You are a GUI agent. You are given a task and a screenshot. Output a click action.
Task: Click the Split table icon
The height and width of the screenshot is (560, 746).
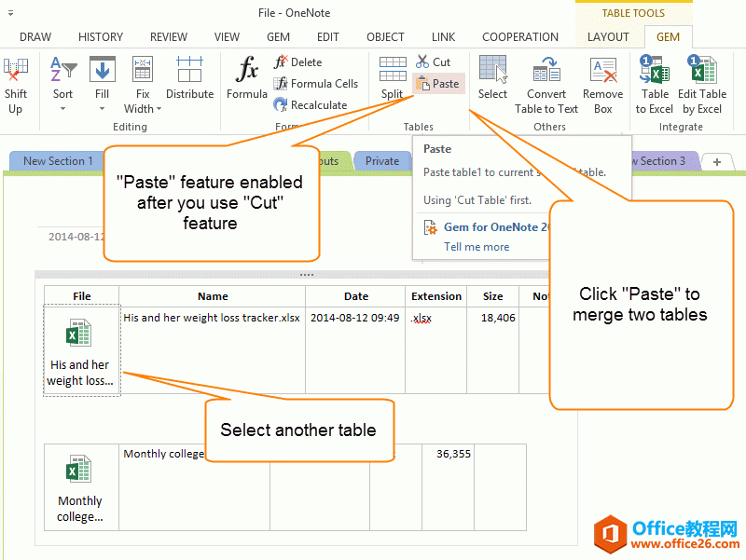coord(393,69)
